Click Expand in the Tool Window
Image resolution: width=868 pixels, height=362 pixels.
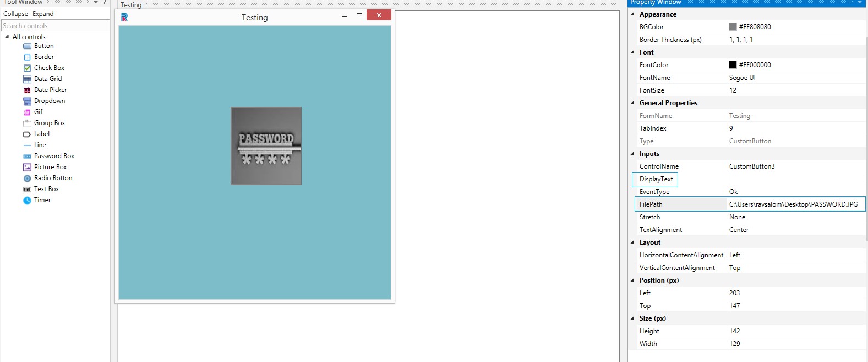tap(43, 14)
